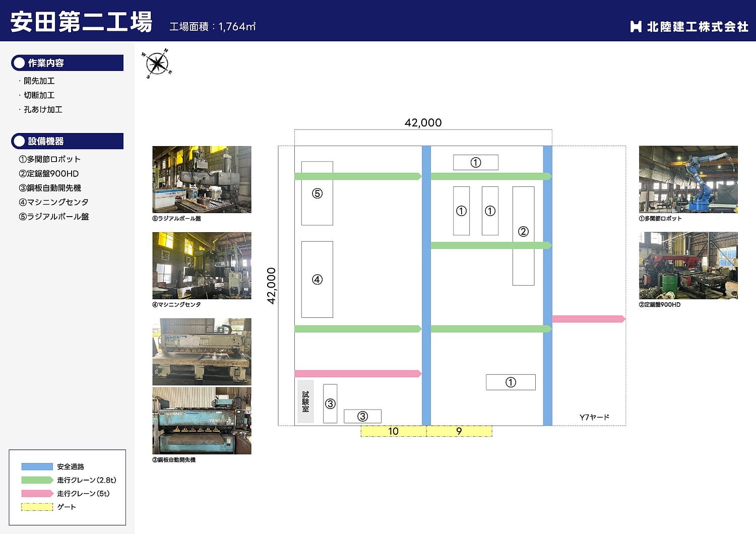The height and width of the screenshot is (534, 756).
Task: Open the 定鋸盤900HD photo thumbnail
Action: tap(688, 265)
